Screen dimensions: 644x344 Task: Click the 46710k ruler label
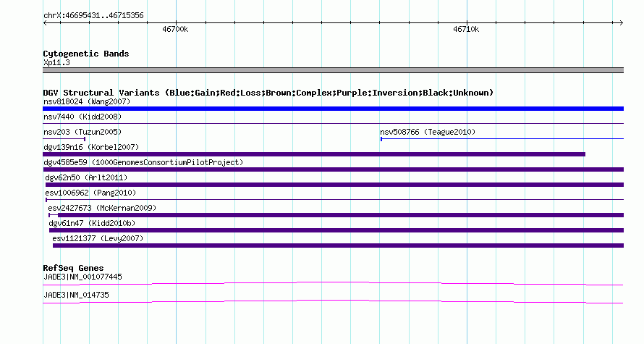pos(466,29)
